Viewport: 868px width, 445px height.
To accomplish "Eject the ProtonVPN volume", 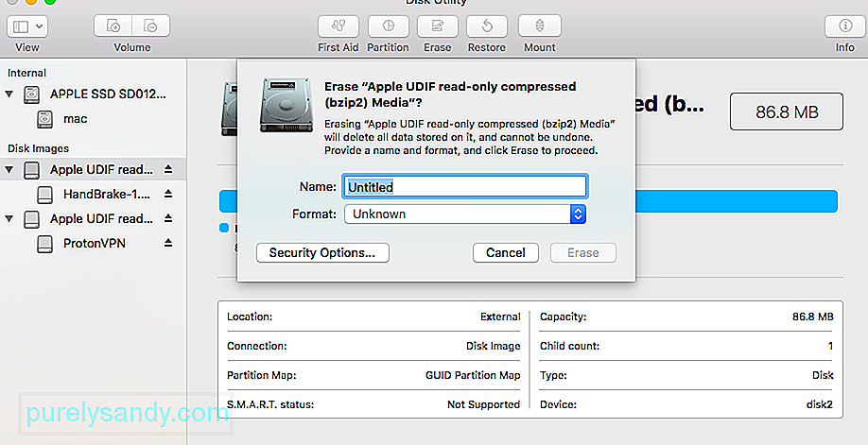I will [x=168, y=243].
